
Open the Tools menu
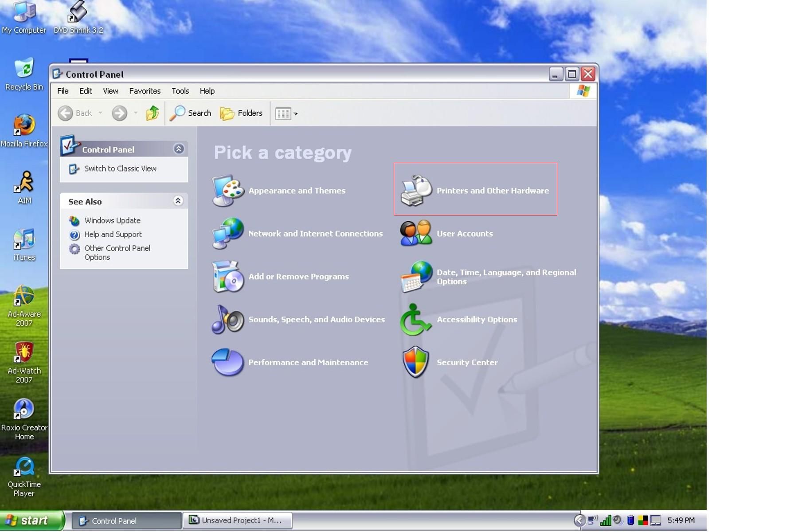180,91
